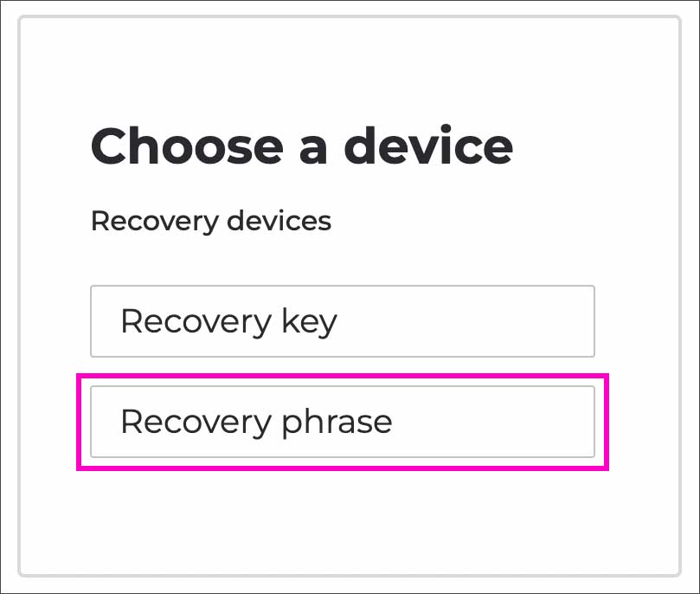Viewport: 700px width, 594px height.
Task: Click the "Recovery key" text
Action: [x=228, y=321]
